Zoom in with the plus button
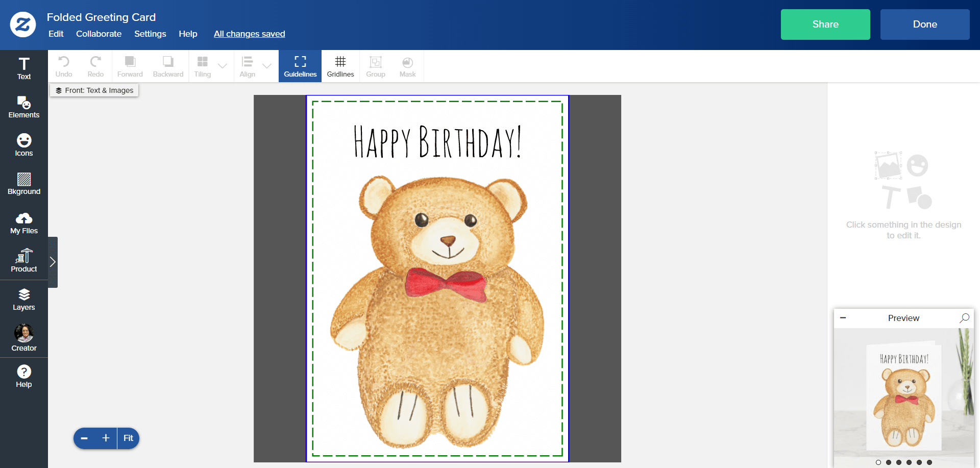 point(106,438)
